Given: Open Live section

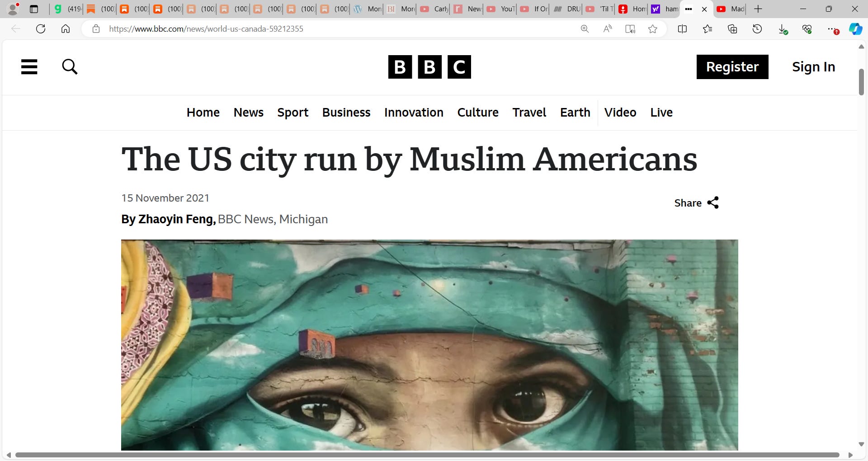Looking at the screenshot, I should point(661,113).
